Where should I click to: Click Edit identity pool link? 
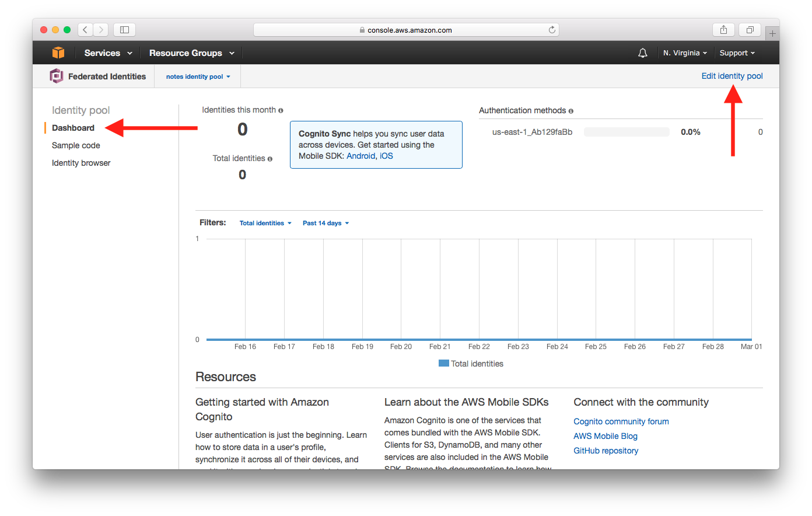(x=732, y=76)
